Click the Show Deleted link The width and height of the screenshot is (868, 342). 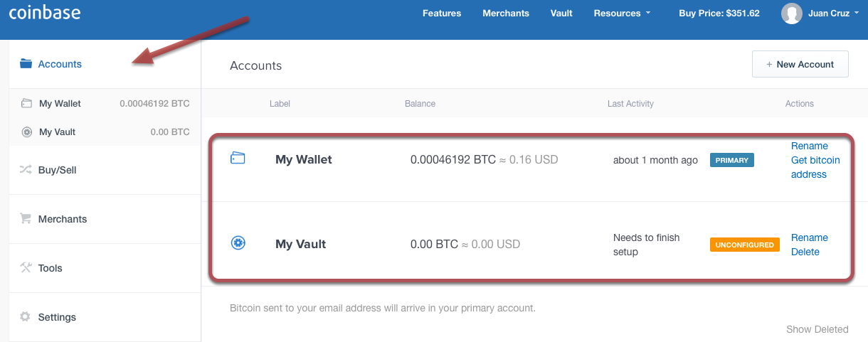pos(817,329)
